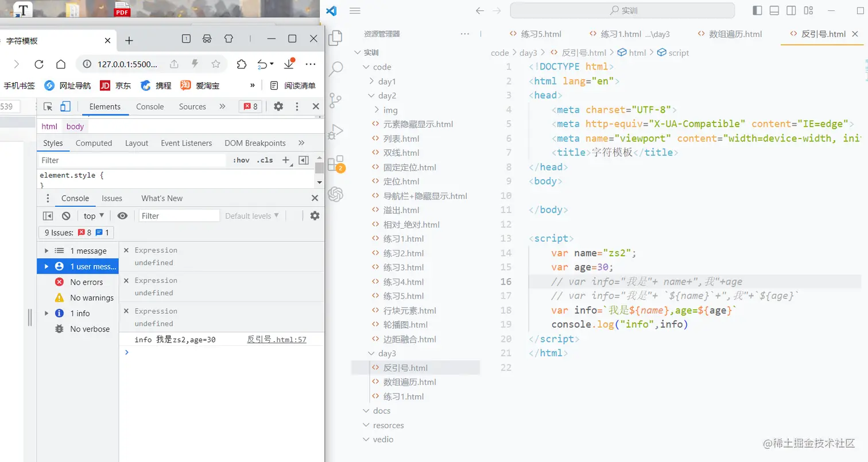Open browser downloads

point(289,63)
